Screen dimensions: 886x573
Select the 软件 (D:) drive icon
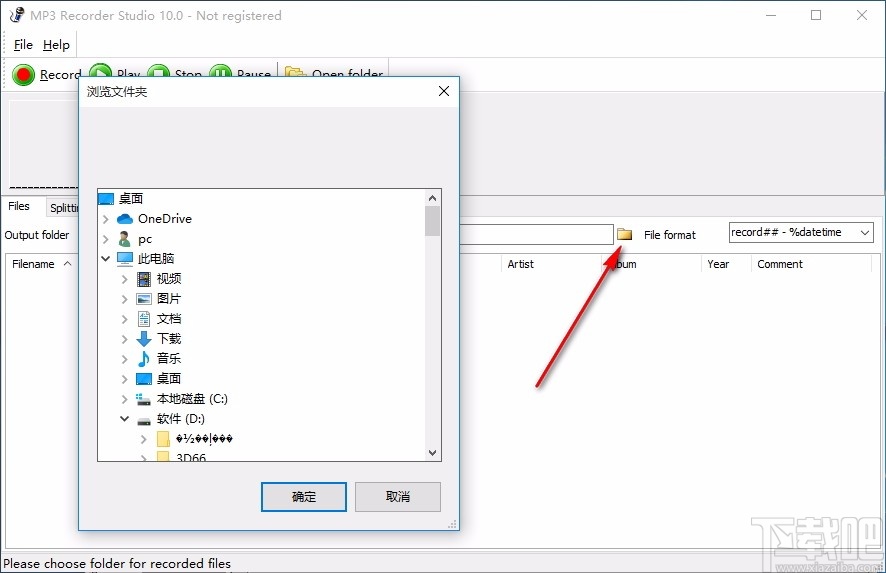pos(144,420)
